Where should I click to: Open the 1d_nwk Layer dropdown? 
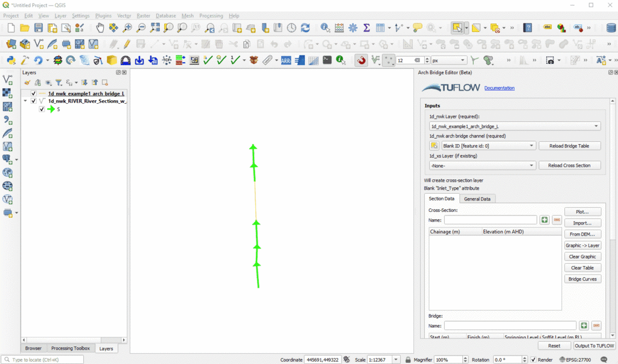[x=514, y=126]
